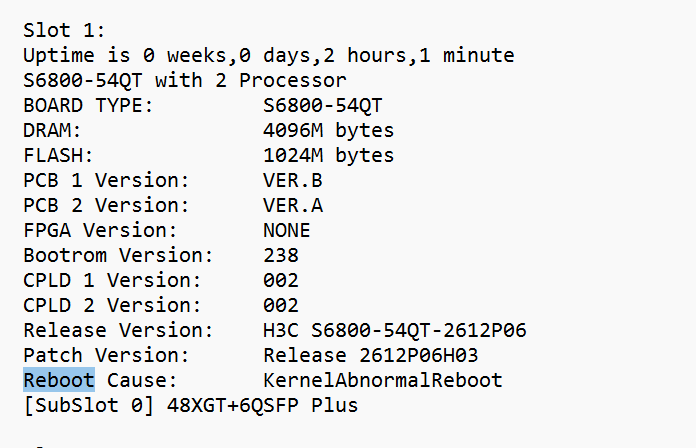Screen dimensions: 696x448
Task: Click the "Patch Version:" label
Action: pyautogui.click(x=106, y=355)
